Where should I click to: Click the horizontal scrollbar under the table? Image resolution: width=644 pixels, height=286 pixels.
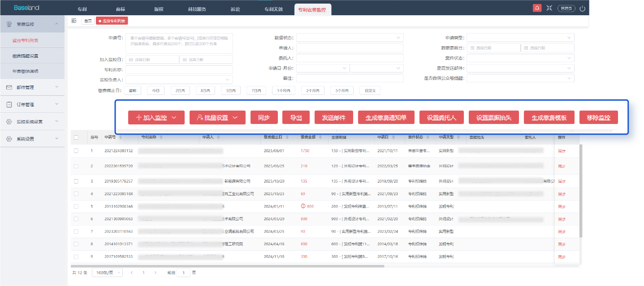point(228,266)
